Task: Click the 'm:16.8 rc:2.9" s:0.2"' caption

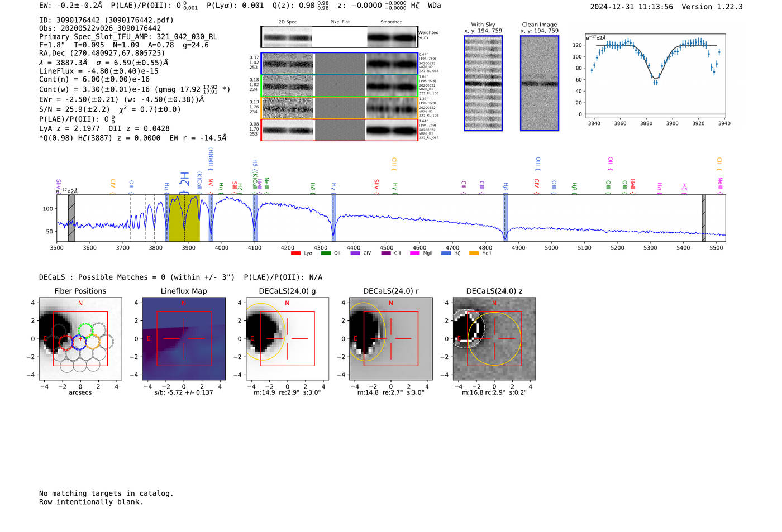Action: tap(494, 392)
